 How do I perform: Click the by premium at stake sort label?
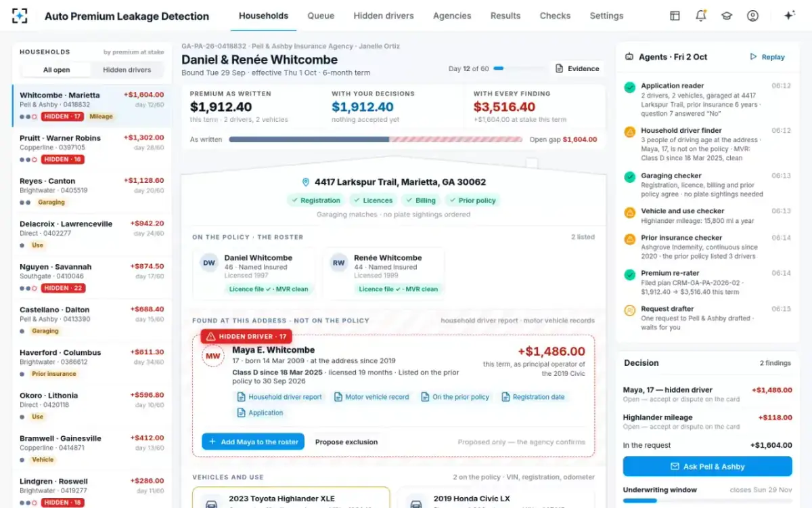click(133, 52)
